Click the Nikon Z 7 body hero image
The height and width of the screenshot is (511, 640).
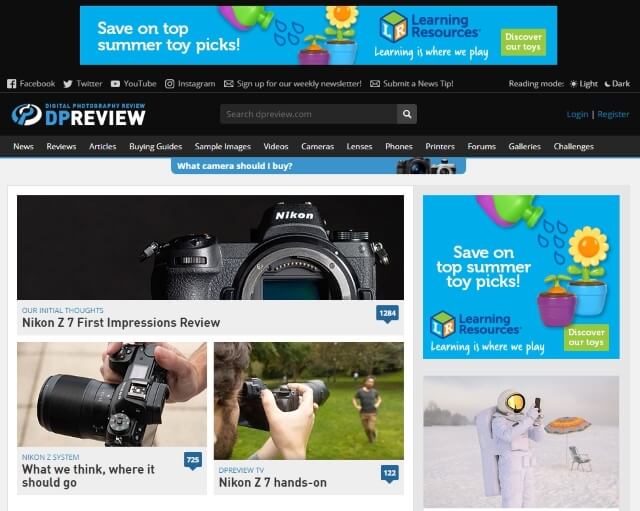210,247
